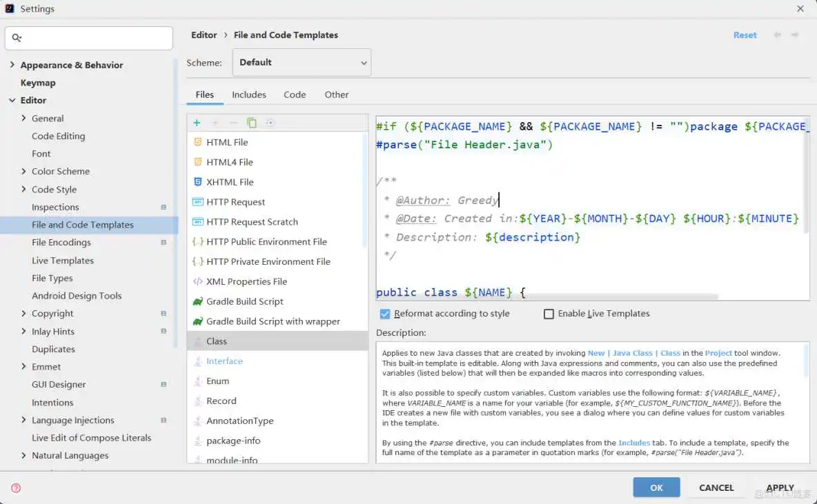The image size is (817, 504).
Task: Open the Scheme Default dropdown
Action: 302,62
